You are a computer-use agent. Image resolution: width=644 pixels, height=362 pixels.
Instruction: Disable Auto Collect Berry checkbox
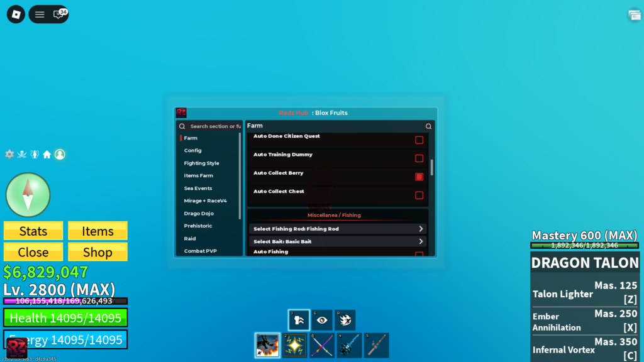pos(419,177)
